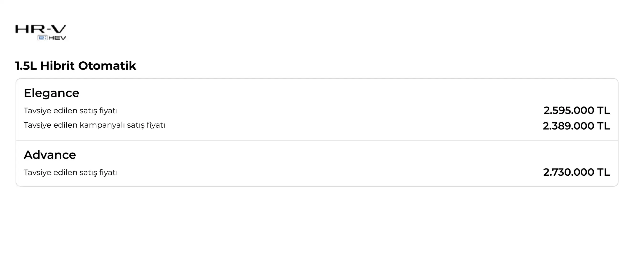Image resolution: width=644 pixels, height=270 pixels.
Task: Select the 1.5L Hibrit Otomatik heading
Action: (x=76, y=66)
